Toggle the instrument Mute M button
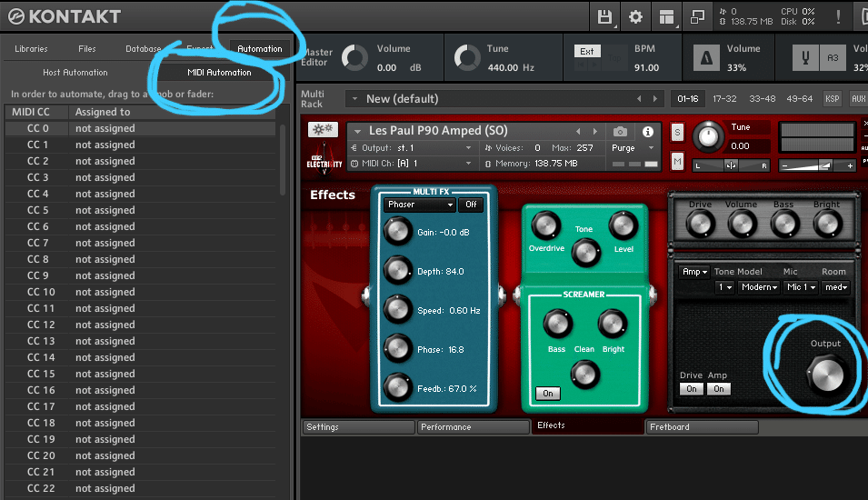Viewport: 868px width, 500px height. click(x=677, y=162)
